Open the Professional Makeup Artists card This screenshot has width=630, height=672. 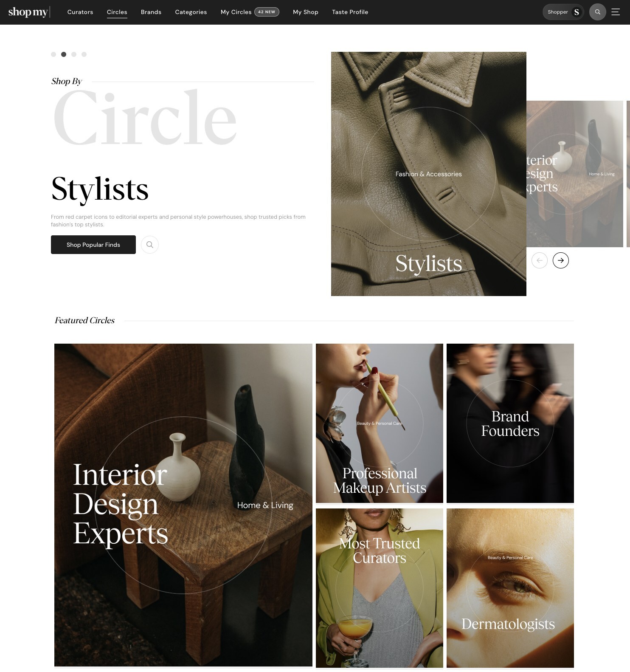point(380,423)
